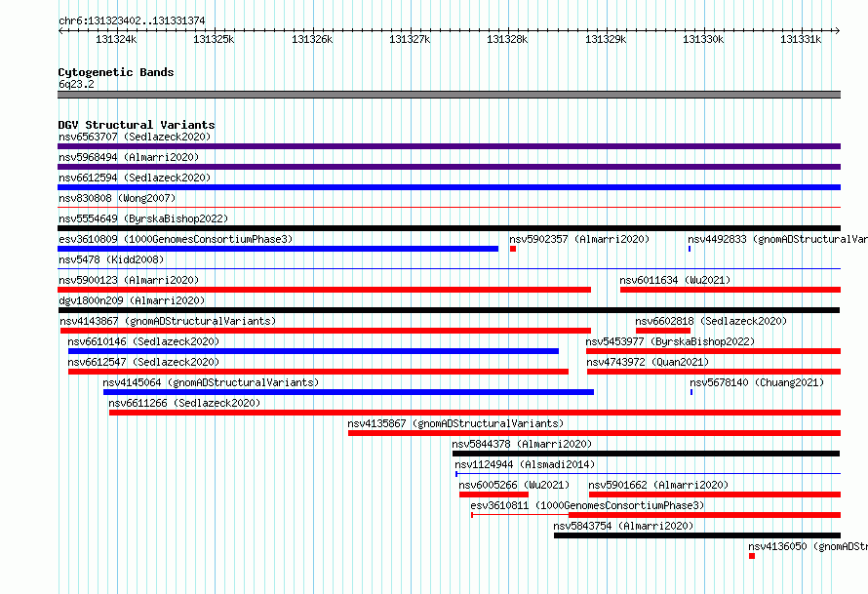Select the black nsv5843754 Almarri2020 bar
868x594 pixels.
(x=697, y=535)
